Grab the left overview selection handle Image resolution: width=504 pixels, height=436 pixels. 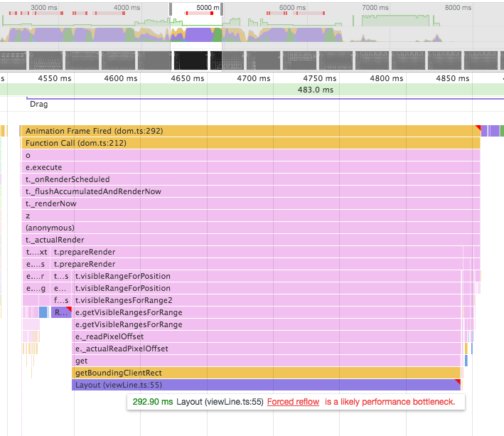pyautogui.click(x=171, y=9)
